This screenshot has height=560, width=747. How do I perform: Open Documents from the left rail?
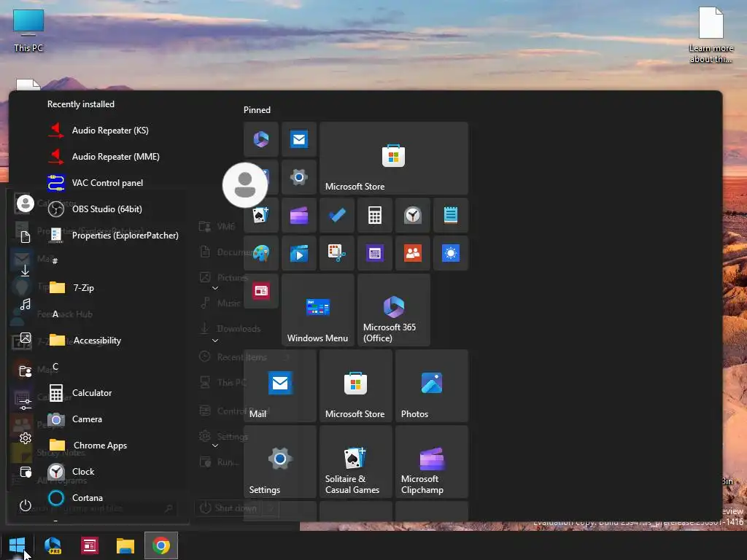pos(26,237)
